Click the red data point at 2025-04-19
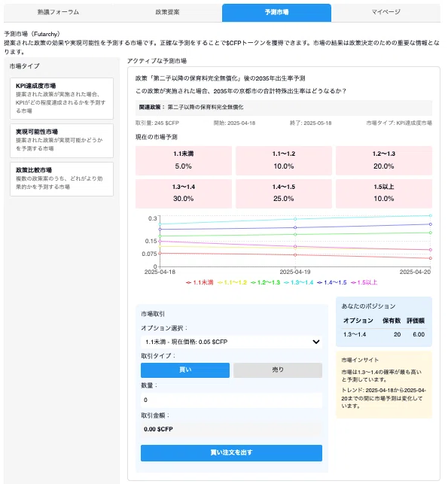 pyautogui.click(x=295, y=255)
